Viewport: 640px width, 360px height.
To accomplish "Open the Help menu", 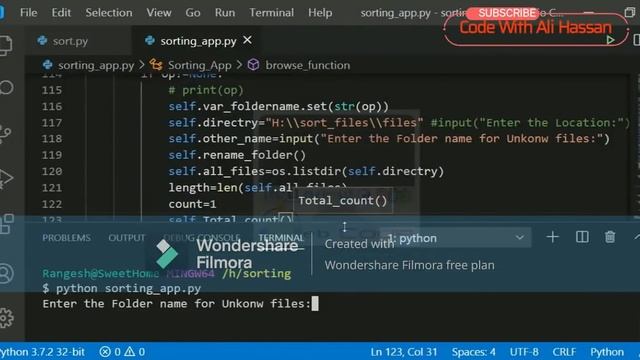I will pos(320,13).
